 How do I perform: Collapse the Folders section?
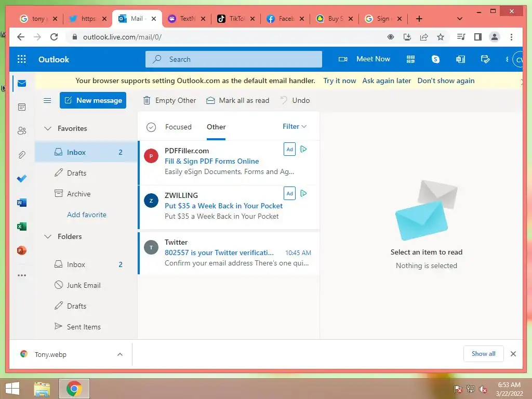(48, 236)
